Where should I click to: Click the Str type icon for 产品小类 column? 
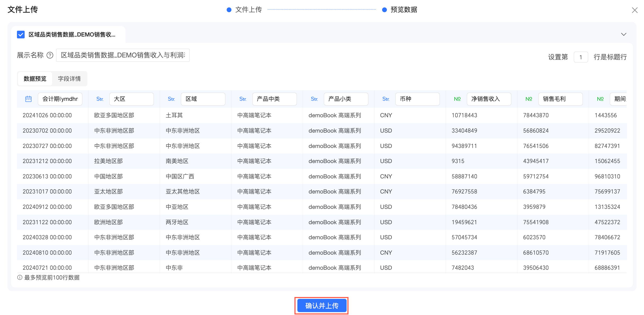(314, 99)
